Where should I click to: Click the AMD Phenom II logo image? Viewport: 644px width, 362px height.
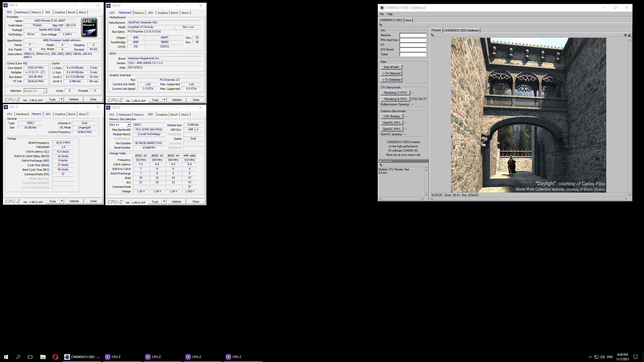(89, 28)
